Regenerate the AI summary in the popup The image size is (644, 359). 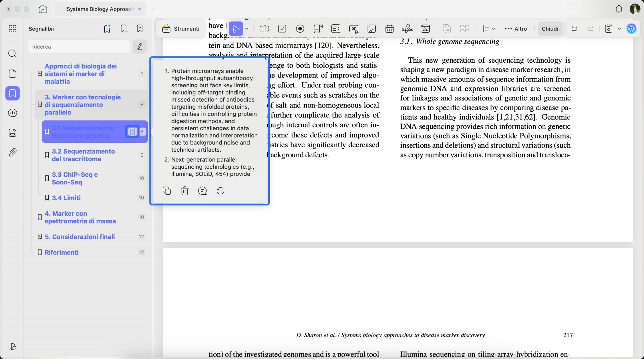(x=220, y=191)
